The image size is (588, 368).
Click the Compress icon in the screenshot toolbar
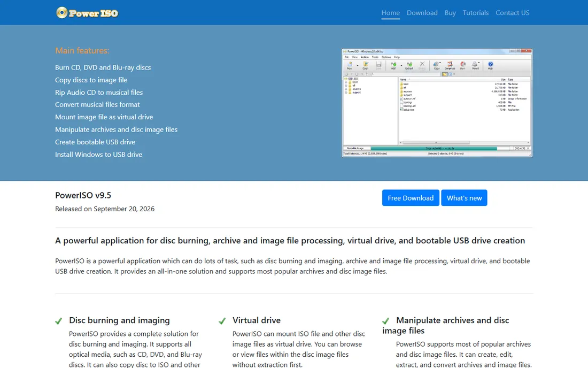pyautogui.click(x=450, y=65)
